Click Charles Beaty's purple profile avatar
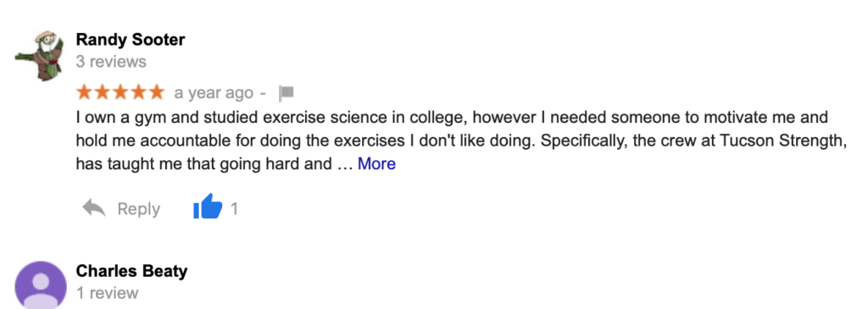This screenshot has width=868, height=309. [x=40, y=285]
